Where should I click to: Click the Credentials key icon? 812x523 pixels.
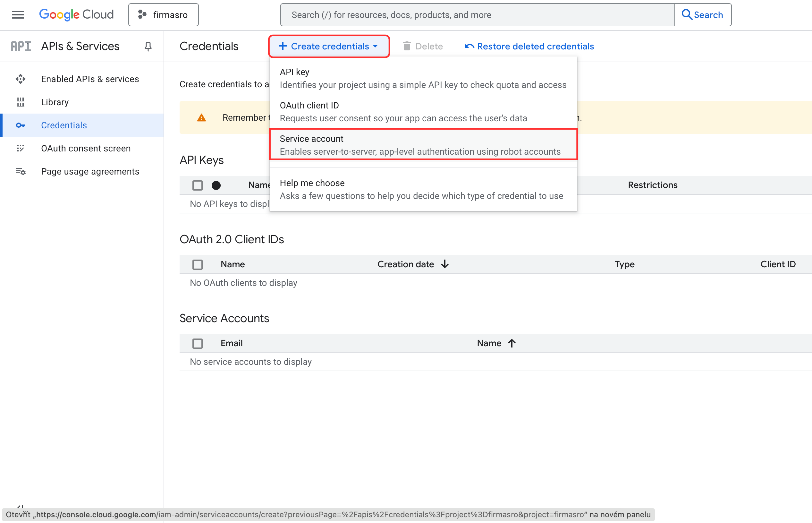coord(21,125)
